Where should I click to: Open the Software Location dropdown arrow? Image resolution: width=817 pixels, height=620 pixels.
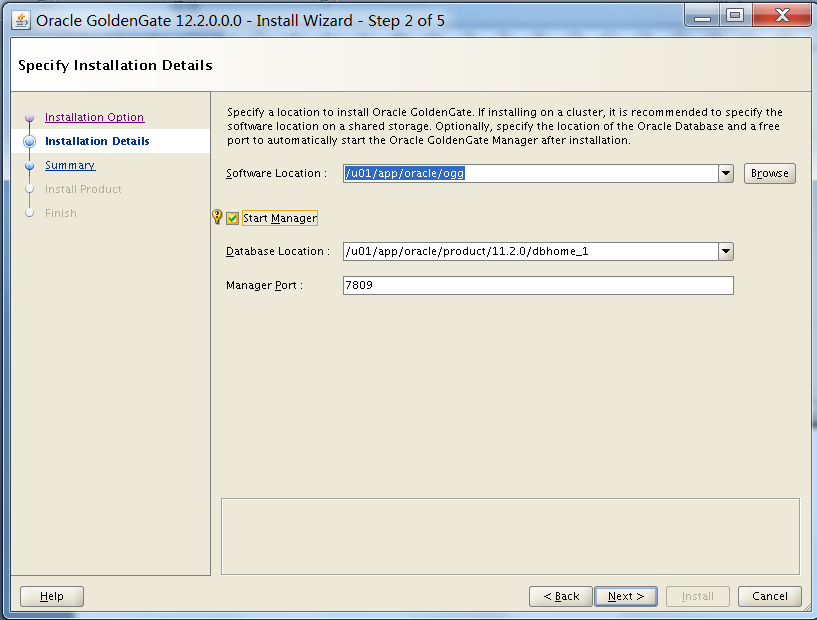pyautogui.click(x=726, y=173)
